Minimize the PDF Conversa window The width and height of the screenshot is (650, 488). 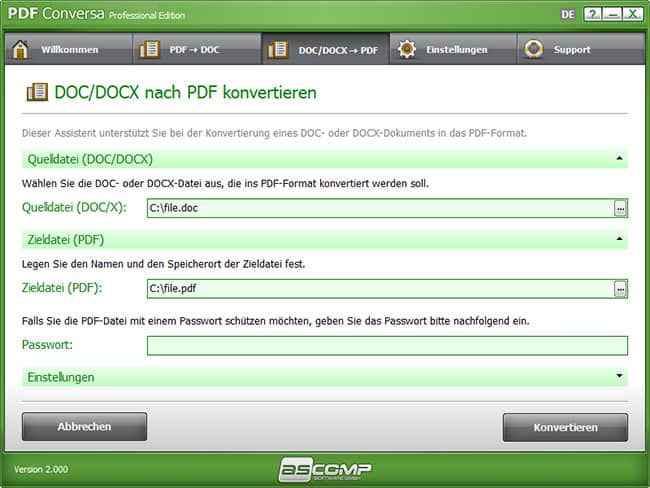pyautogui.click(x=612, y=15)
